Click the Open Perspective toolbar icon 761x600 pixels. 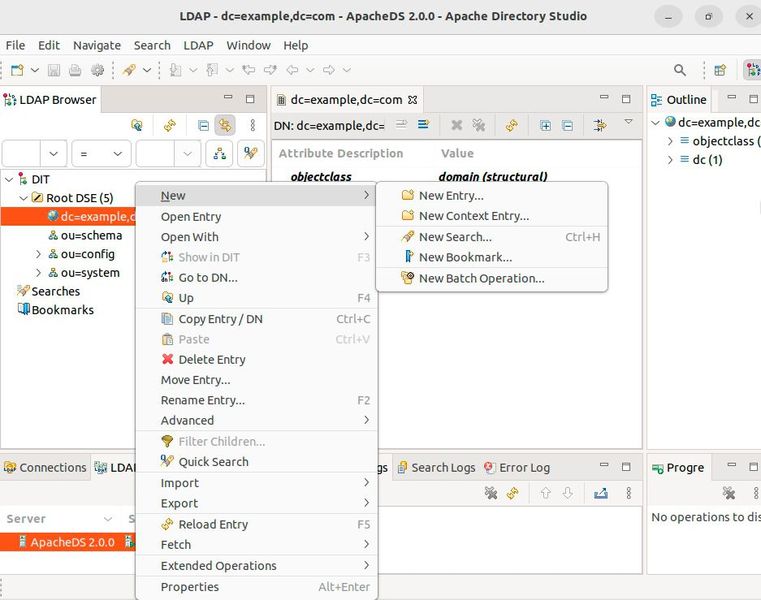(x=720, y=70)
